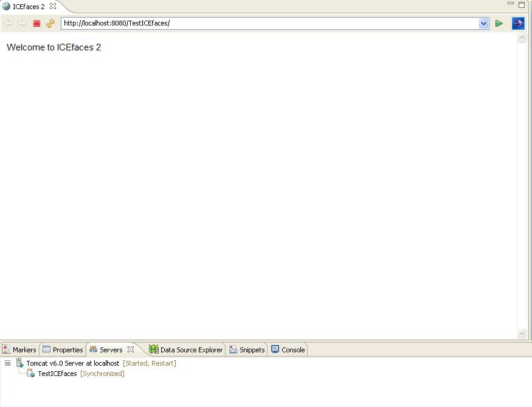Select the ICEfaces 2 editor tab

click(x=29, y=7)
